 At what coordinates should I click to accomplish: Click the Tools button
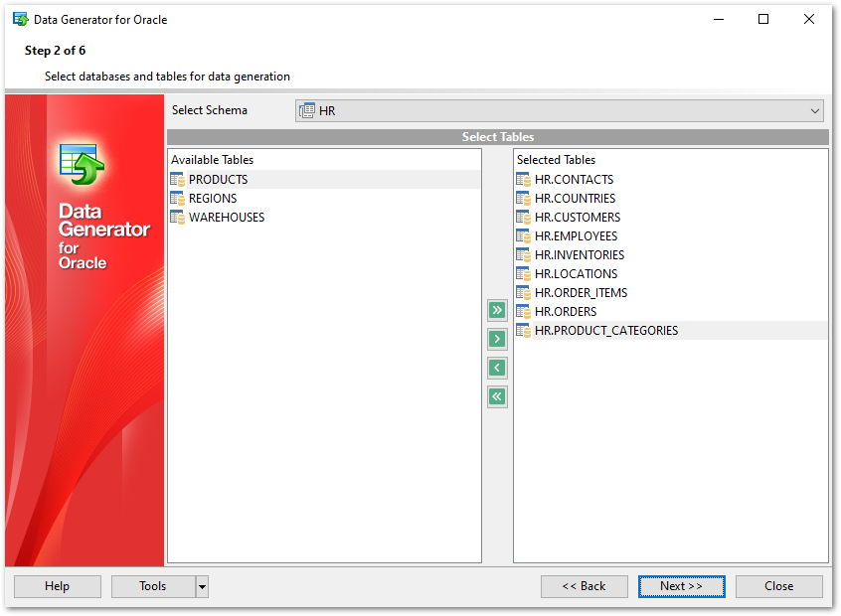[153, 586]
